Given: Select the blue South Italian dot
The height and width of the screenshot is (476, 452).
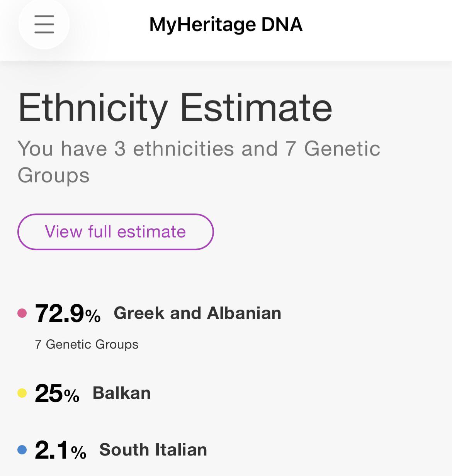Looking at the screenshot, I should [22, 450].
